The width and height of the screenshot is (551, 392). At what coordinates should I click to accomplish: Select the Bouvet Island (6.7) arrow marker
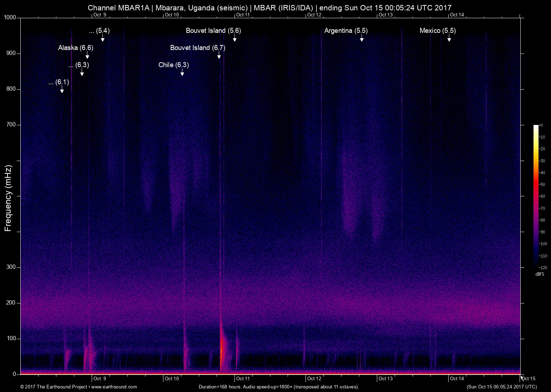click(x=219, y=55)
